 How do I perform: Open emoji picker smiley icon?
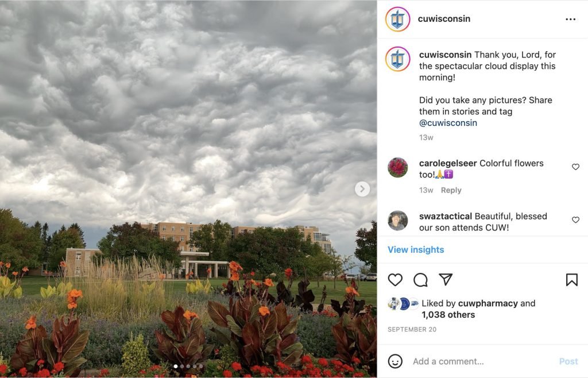pyautogui.click(x=395, y=361)
